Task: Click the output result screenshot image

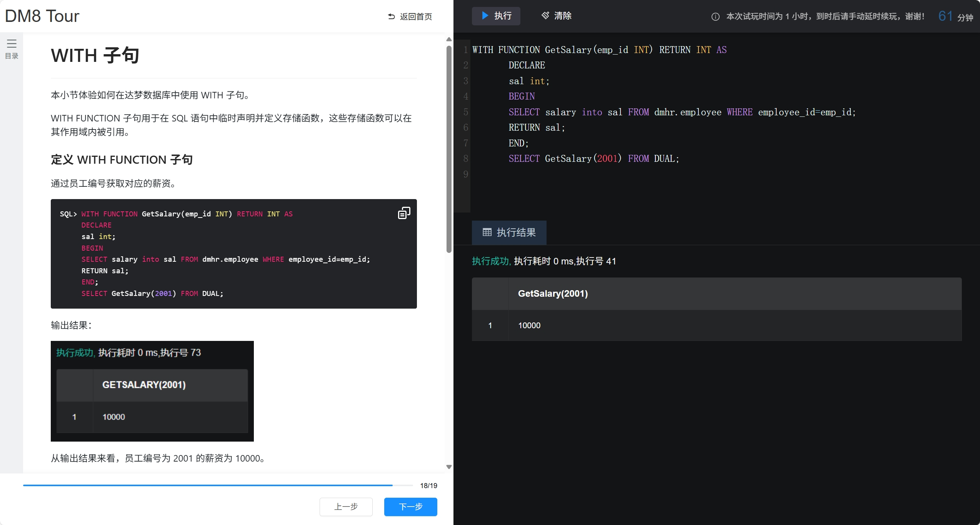Action: click(x=152, y=391)
